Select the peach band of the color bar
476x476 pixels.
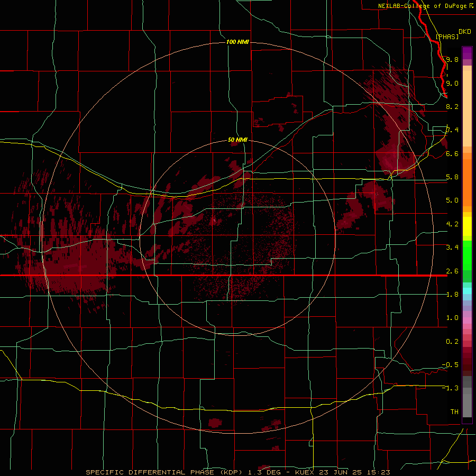point(467,108)
